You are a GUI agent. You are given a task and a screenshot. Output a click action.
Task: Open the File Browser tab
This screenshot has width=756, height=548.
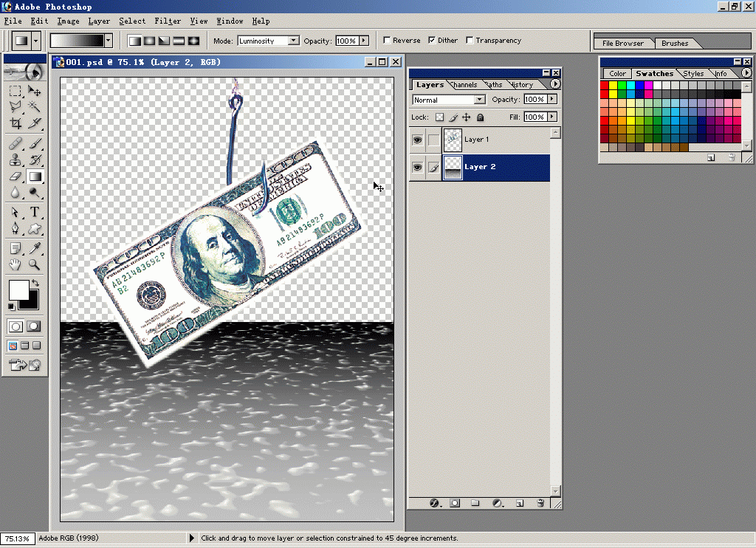(x=623, y=44)
